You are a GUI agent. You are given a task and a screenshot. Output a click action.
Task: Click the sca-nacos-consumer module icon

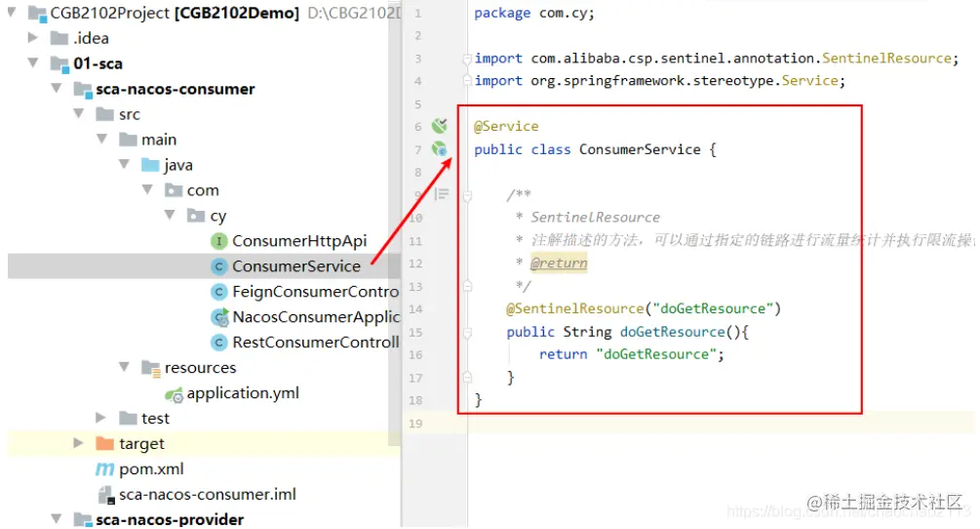(83, 90)
